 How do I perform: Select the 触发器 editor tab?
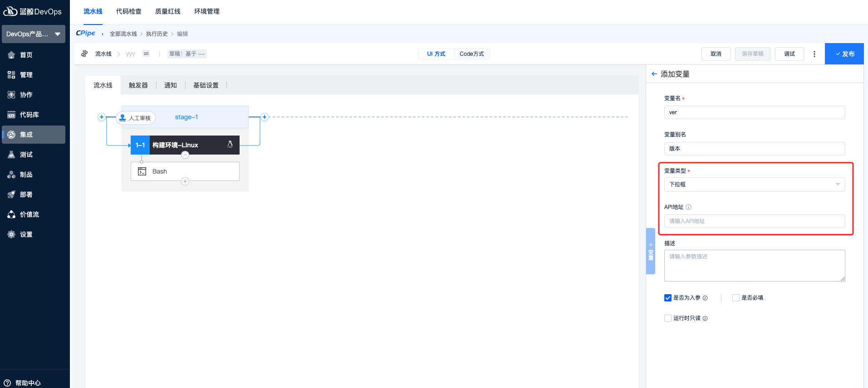[x=138, y=85]
